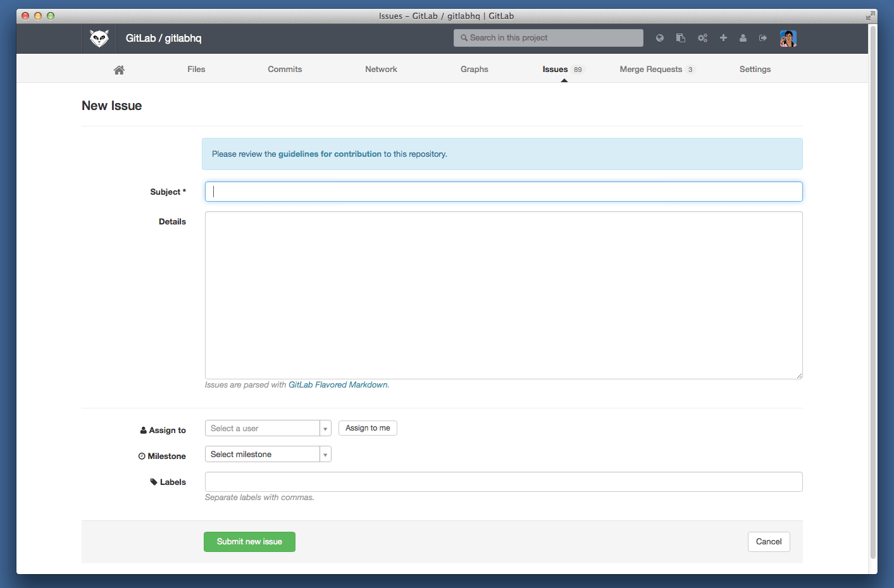Open profile via person icon in header
The height and width of the screenshot is (588, 894).
point(743,38)
